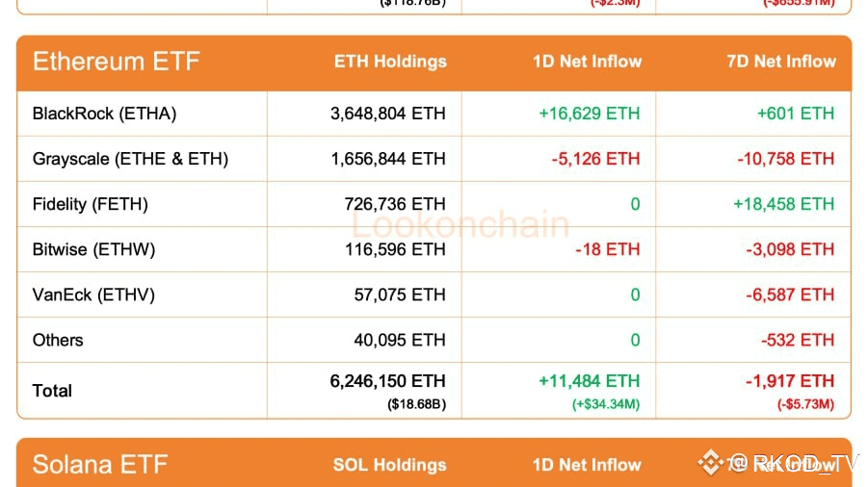Click the Lookonchain watermark text
Viewport: 868px width, 487px height.
coord(460,225)
